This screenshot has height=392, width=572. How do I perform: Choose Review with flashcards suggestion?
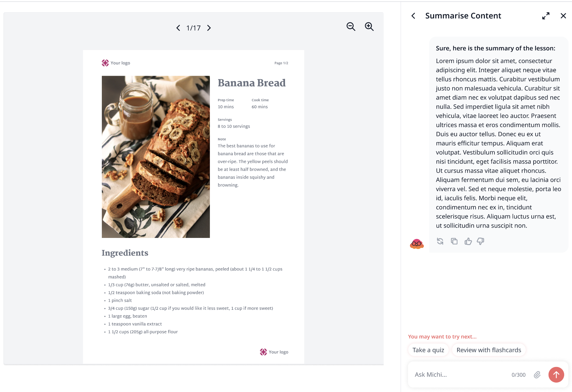click(x=489, y=350)
